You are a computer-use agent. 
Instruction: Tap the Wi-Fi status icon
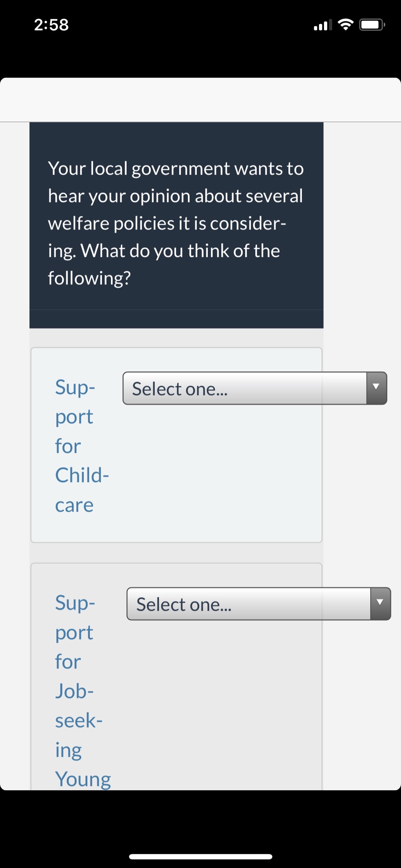point(346,24)
